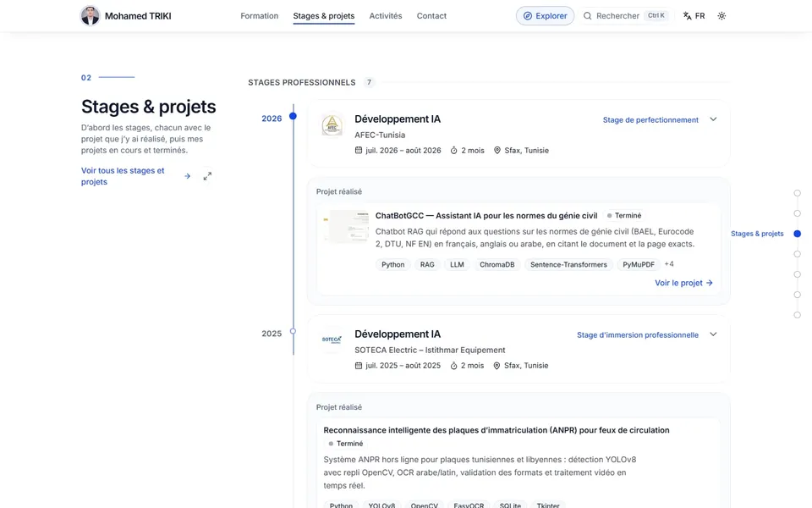Open ChatBotGCC project title
Viewport: 812px width, 508px height.
tap(486, 216)
